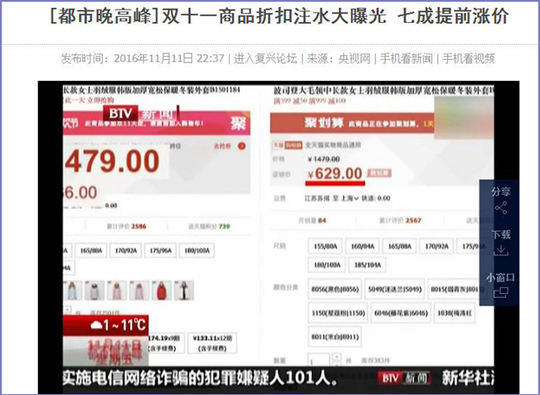Click the 央视网 source link

[x=354, y=59]
